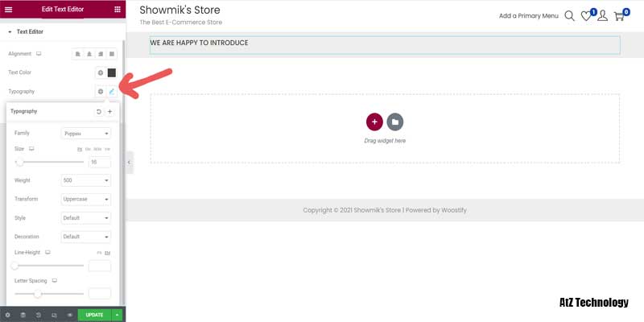Image resolution: width=644 pixels, height=322 pixels.
Task: Click the plus icon in the Typography popup
Action: point(110,112)
